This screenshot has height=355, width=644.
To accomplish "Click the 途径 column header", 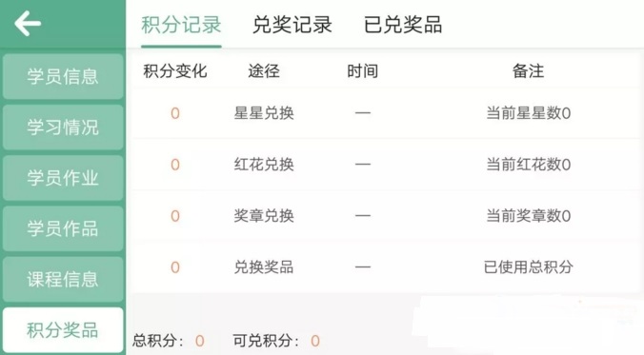I will [264, 71].
